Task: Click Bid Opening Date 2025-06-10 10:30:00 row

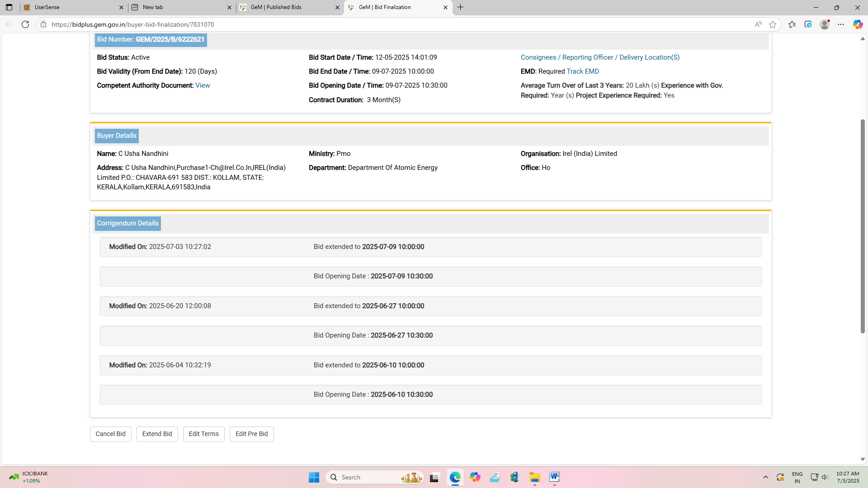Action: 430,394
